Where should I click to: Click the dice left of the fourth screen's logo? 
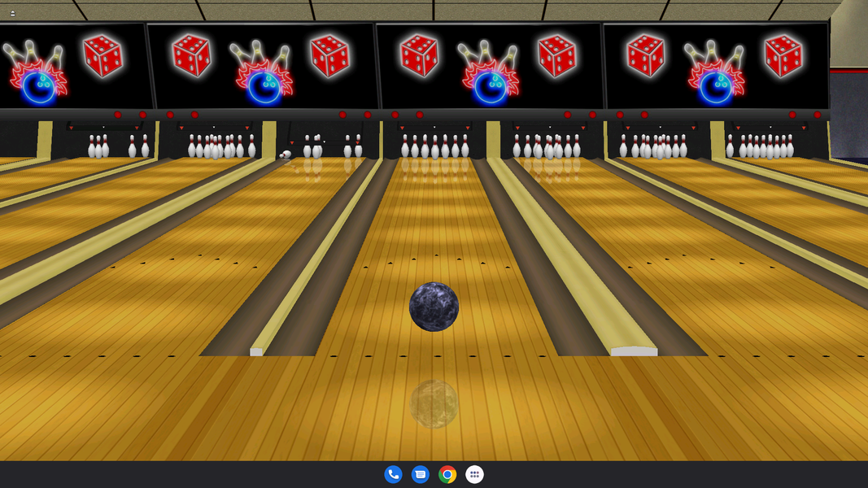pyautogui.click(x=646, y=56)
